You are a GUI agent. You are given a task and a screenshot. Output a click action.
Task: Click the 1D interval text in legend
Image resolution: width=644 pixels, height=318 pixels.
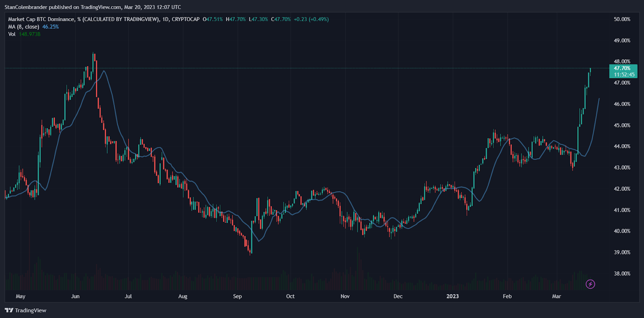(x=166, y=19)
